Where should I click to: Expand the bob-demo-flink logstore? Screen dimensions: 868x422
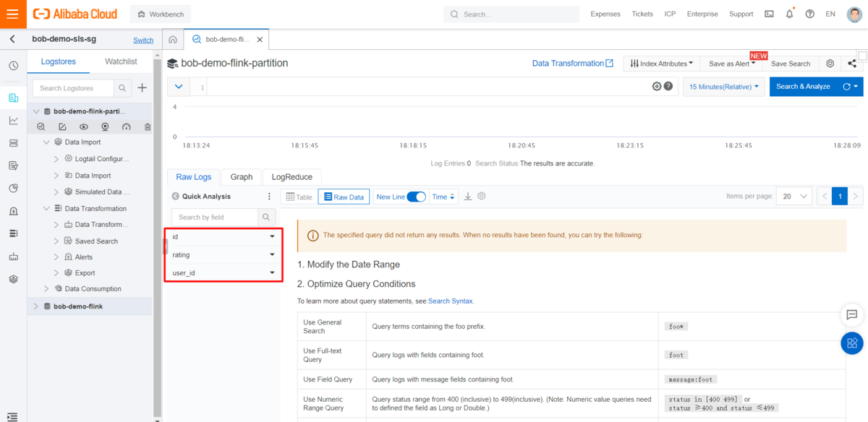(36, 306)
